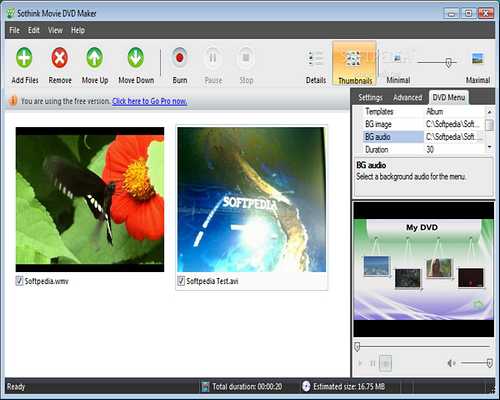Image resolution: width=500 pixels, height=400 pixels.
Task: Click the red Remove icon
Action: (60, 57)
